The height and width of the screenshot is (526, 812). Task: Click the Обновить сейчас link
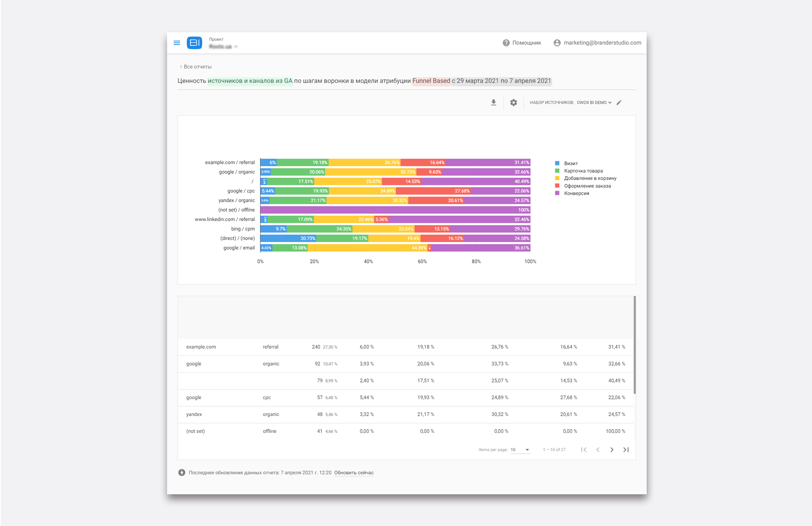coord(354,473)
